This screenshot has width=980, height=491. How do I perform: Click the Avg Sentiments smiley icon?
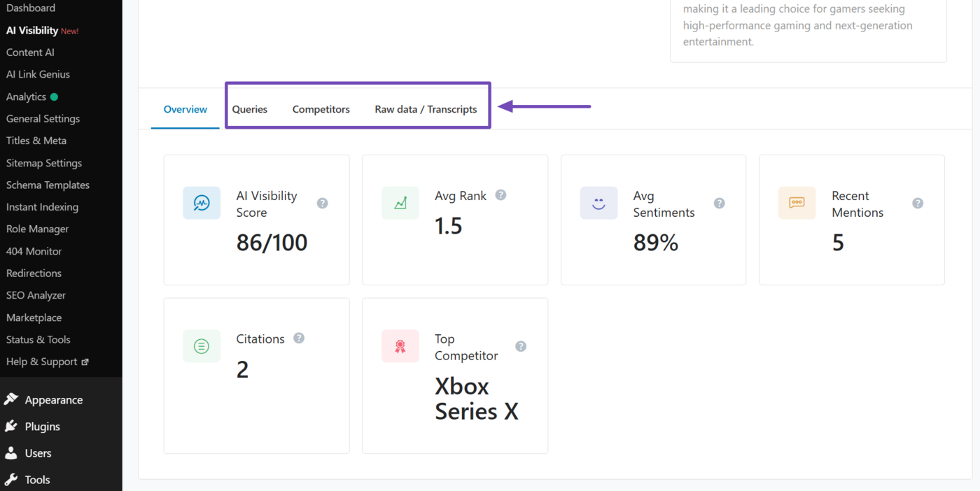coord(598,203)
